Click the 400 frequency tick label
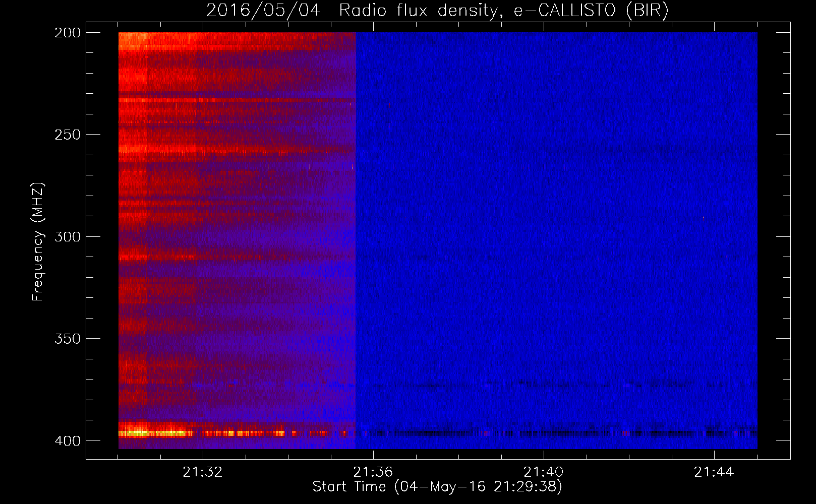The width and height of the screenshot is (816, 504). point(68,441)
